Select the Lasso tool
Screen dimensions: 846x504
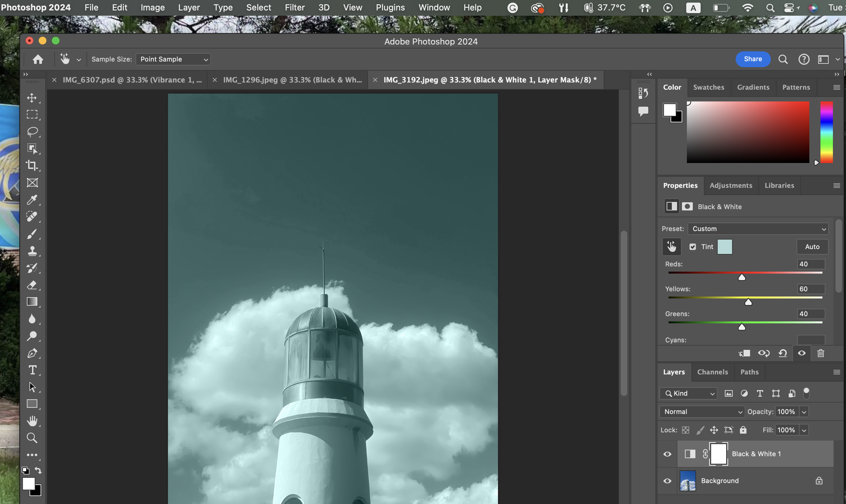point(32,132)
